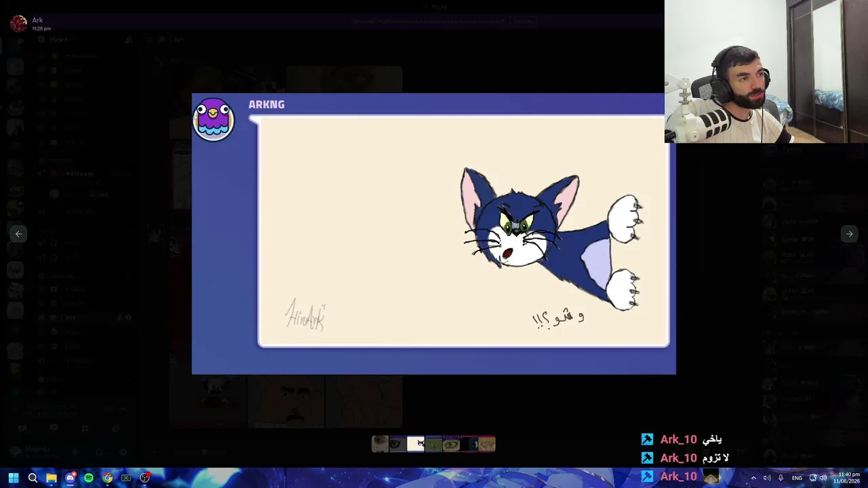
Task: Go to the next image with the right arrow
Action: click(x=849, y=234)
